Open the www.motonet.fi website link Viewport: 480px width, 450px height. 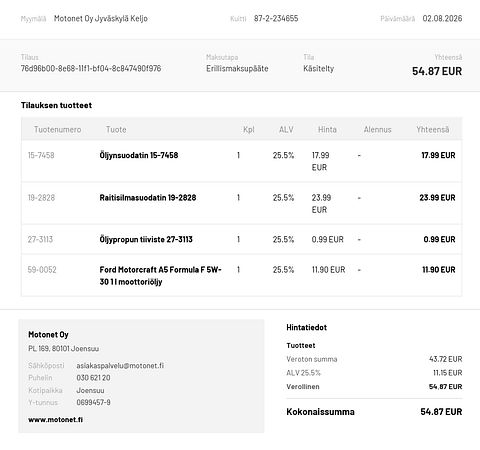tap(55, 420)
